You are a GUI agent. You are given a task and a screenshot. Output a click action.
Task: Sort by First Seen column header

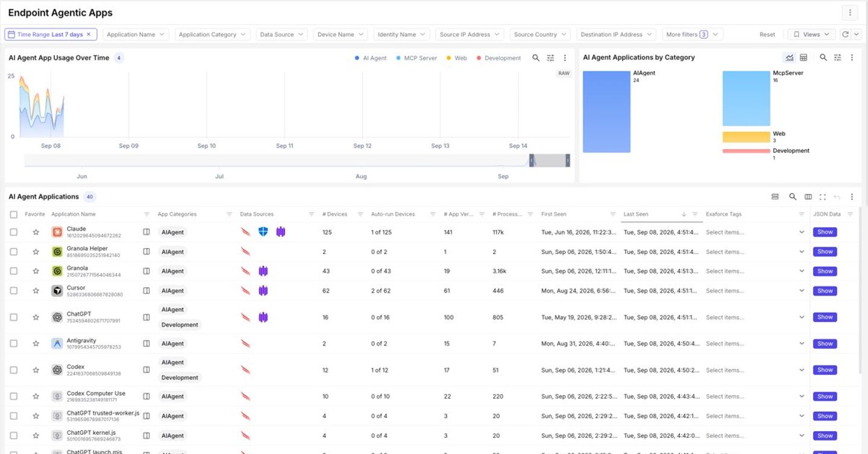pos(554,214)
